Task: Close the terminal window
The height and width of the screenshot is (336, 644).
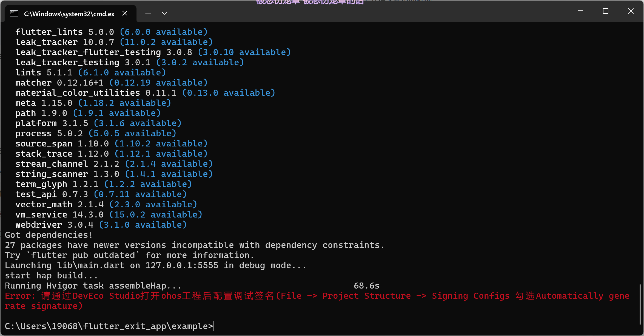Action: click(631, 11)
